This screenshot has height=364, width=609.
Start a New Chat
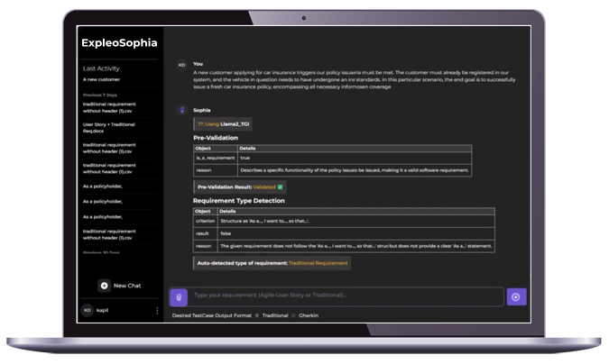(119, 286)
